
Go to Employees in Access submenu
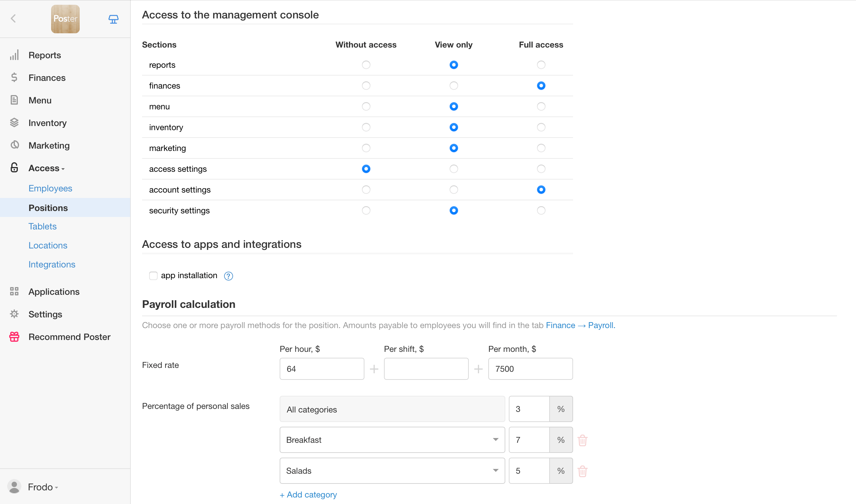pyautogui.click(x=50, y=188)
